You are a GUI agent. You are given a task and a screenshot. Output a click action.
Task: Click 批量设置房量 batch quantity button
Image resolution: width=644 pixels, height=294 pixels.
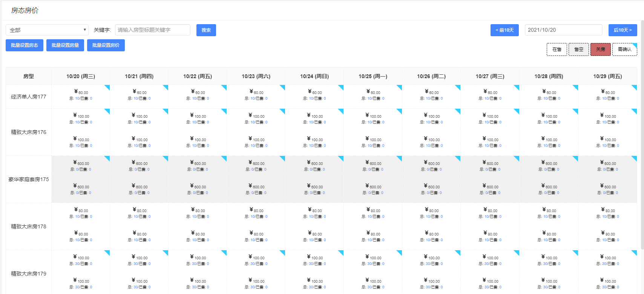click(x=65, y=45)
